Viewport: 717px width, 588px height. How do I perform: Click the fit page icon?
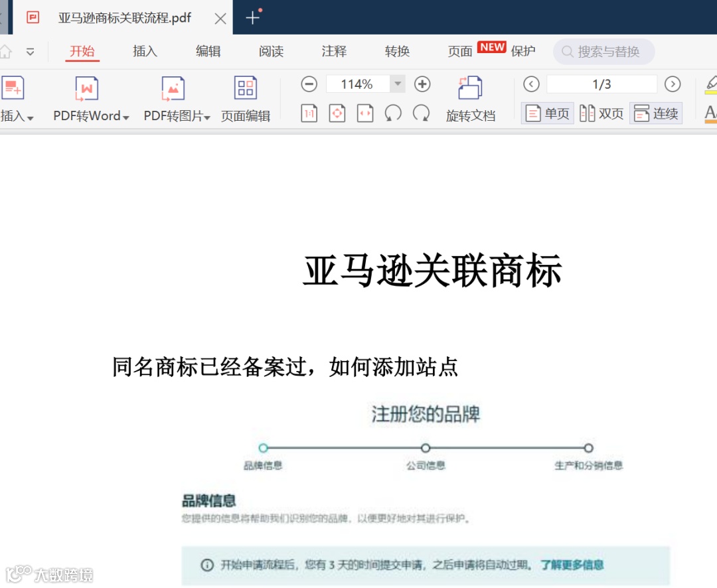coord(337,113)
